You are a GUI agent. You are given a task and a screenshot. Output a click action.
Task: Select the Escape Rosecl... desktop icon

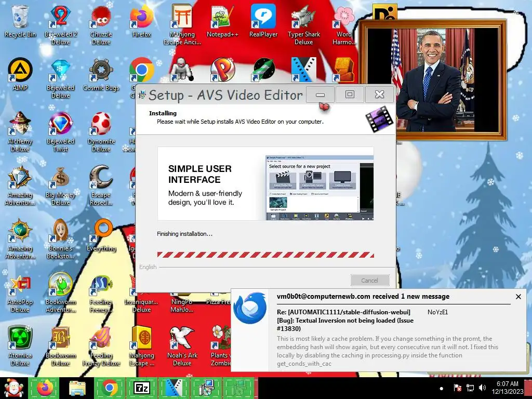pyautogui.click(x=101, y=185)
